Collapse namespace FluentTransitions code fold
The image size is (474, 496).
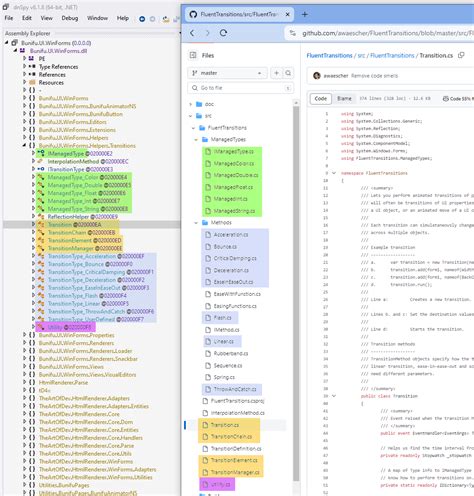334,173
